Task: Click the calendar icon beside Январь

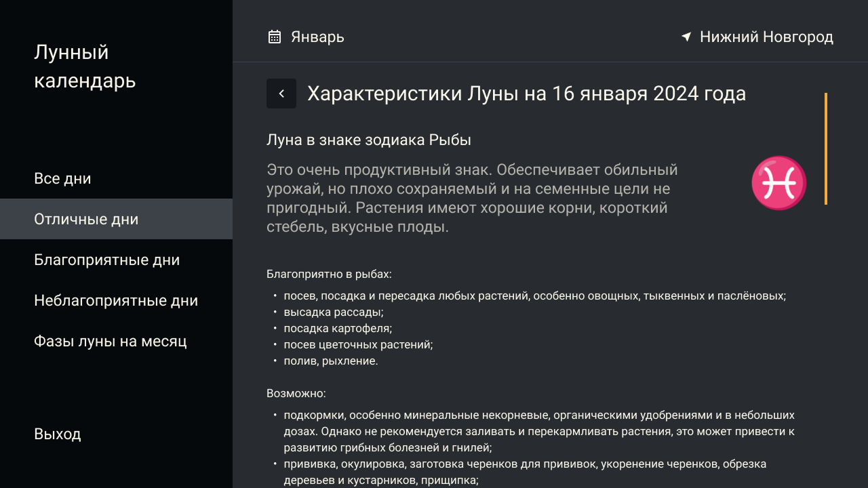Action: tap(275, 37)
